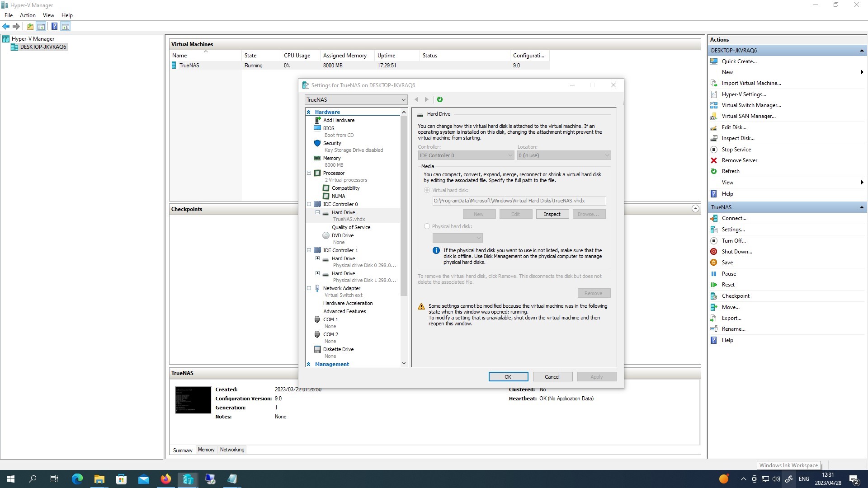Select DESKTOP-JKVRAQ6 in left tree
Image resolution: width=868 pixels, height=488 pixels.
pyautogui.click(x=43, y=47)
